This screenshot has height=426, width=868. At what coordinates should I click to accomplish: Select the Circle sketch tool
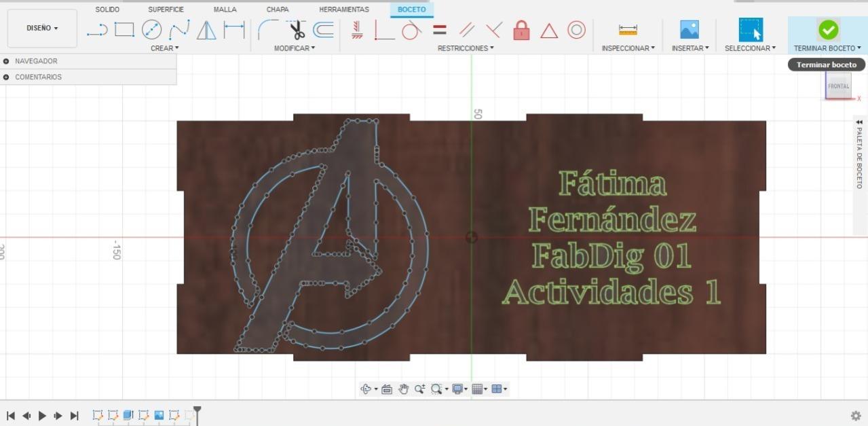(x=151, y=30)
